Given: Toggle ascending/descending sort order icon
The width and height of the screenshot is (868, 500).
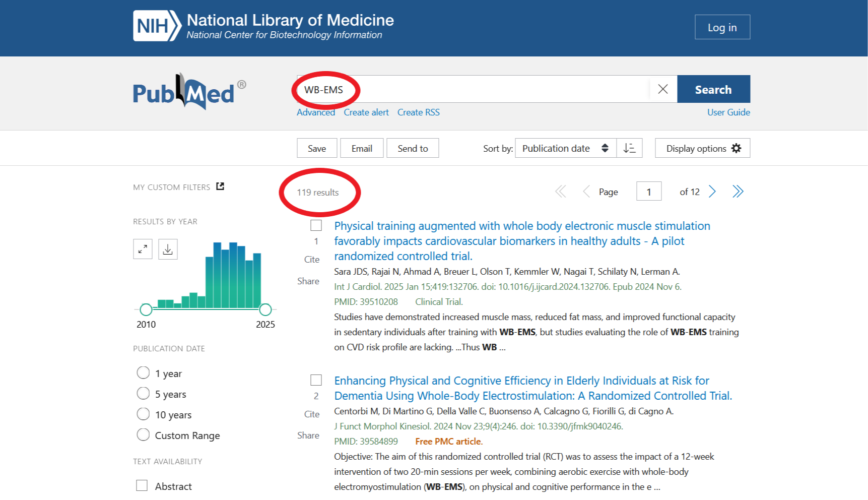Looking at the screenshot, I should click(630, 148).
